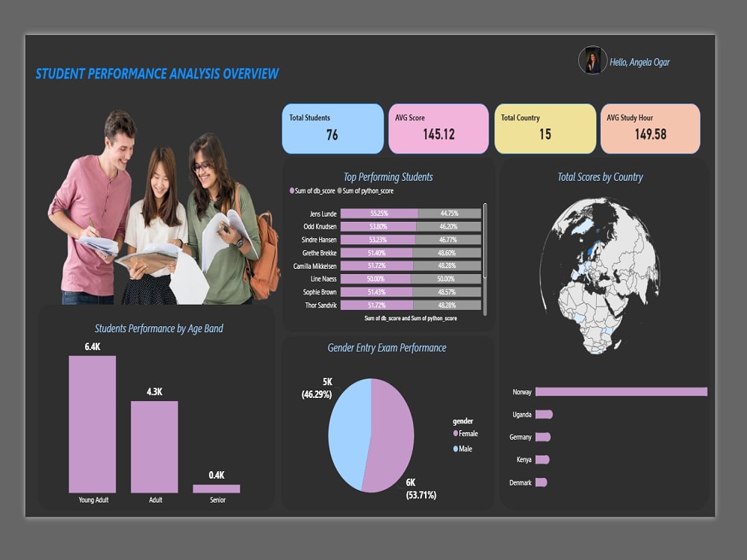Select the Kenya bar
The height and width of the screenshot is (560, 747).
tap(542, 459)
